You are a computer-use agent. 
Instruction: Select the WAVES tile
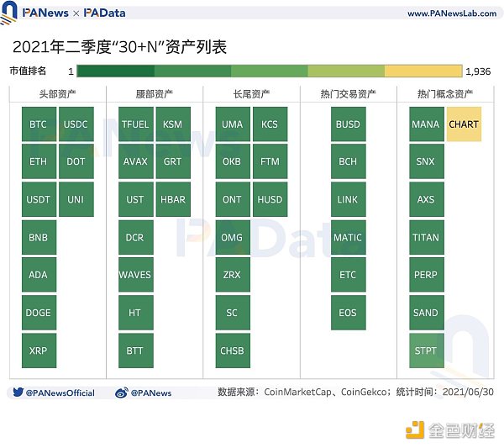click(135, 275)
